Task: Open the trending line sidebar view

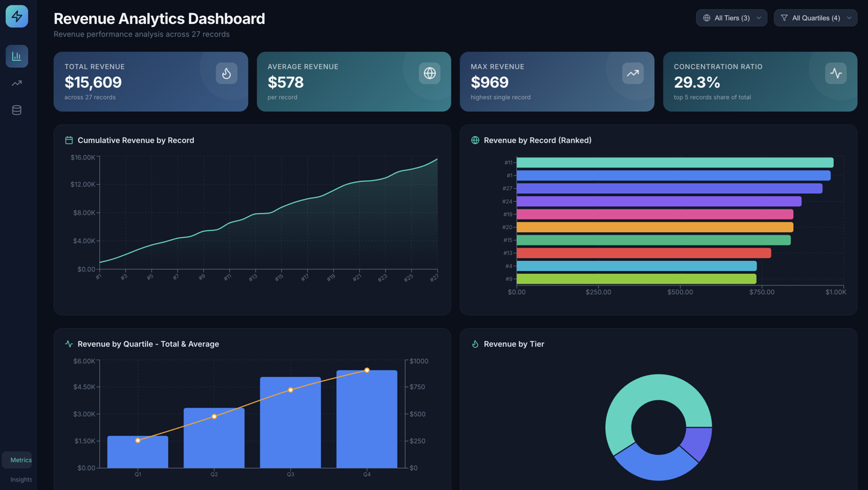Action: click(17, 83)
